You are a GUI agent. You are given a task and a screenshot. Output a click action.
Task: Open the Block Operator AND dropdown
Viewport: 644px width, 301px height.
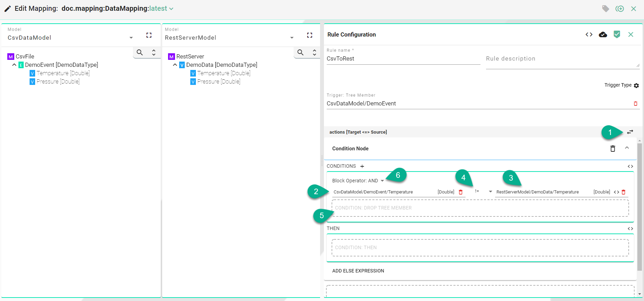point(382,181)
